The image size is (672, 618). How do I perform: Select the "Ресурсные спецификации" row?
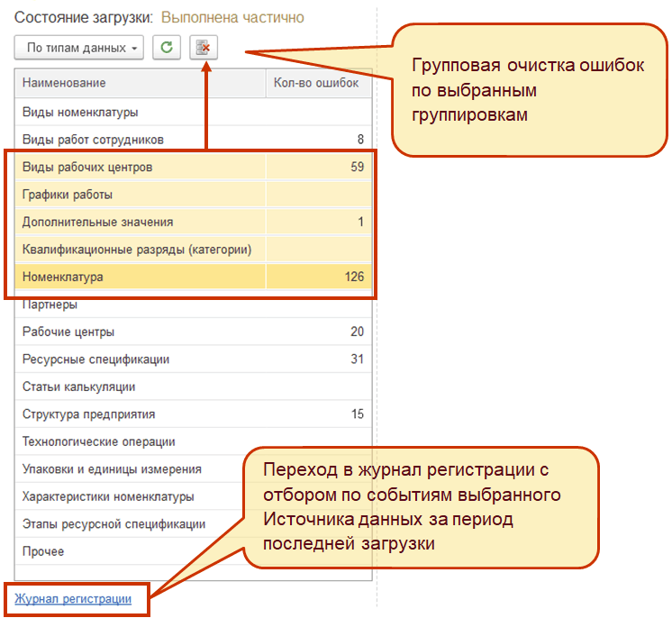(x=194, y=359)
